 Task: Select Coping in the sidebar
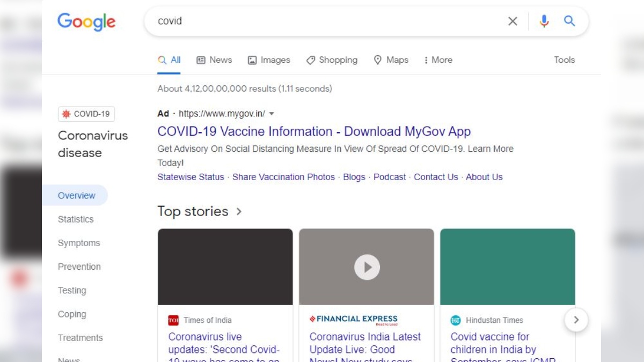72,314
